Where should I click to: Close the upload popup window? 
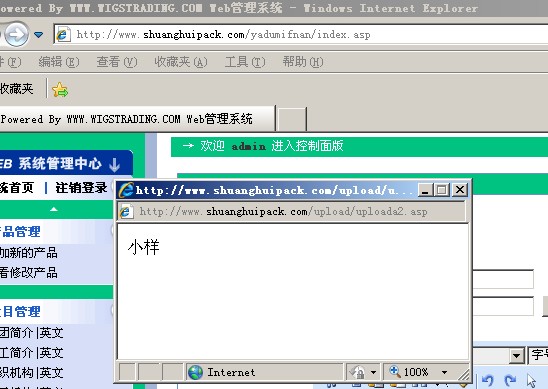(460, 190)
